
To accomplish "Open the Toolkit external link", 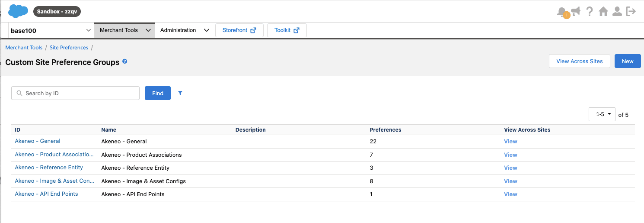I will [x=287, y=30].
